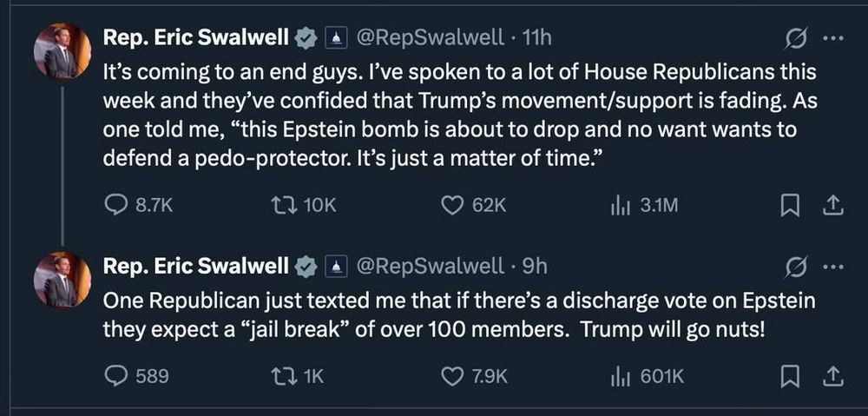Share the first Swalwell tweet
This screenshot has height=416, width=868.
point(832,205)
